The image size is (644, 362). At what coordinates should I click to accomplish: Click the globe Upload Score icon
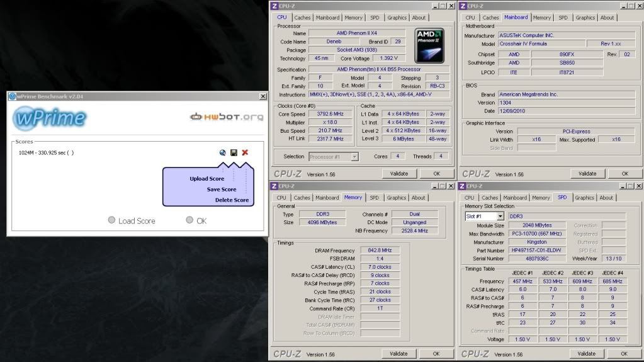coord(223,152)
